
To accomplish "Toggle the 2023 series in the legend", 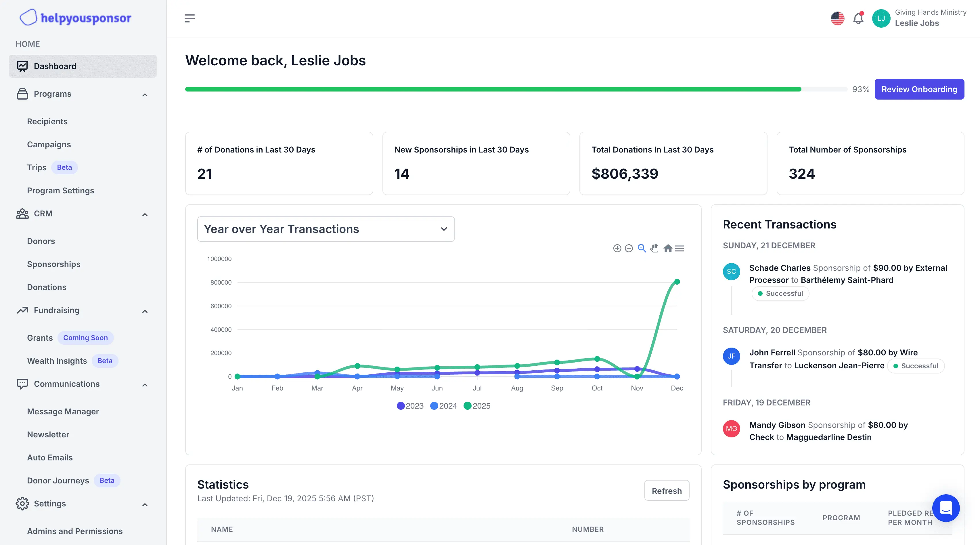I will click(x=410, y=406).
